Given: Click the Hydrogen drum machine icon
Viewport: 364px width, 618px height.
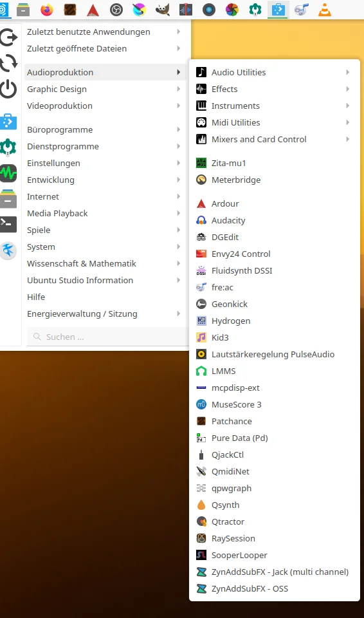Looking at the screenshot, I should [201, 321].
